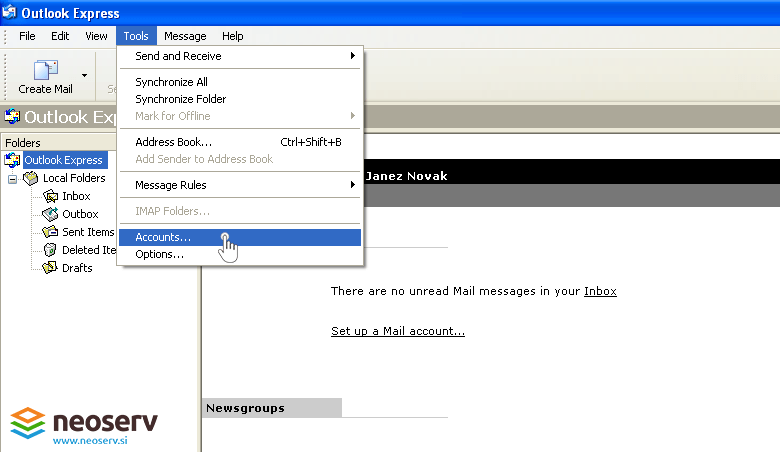
Task: Click the Folders pane header
Action: [59, 143]
